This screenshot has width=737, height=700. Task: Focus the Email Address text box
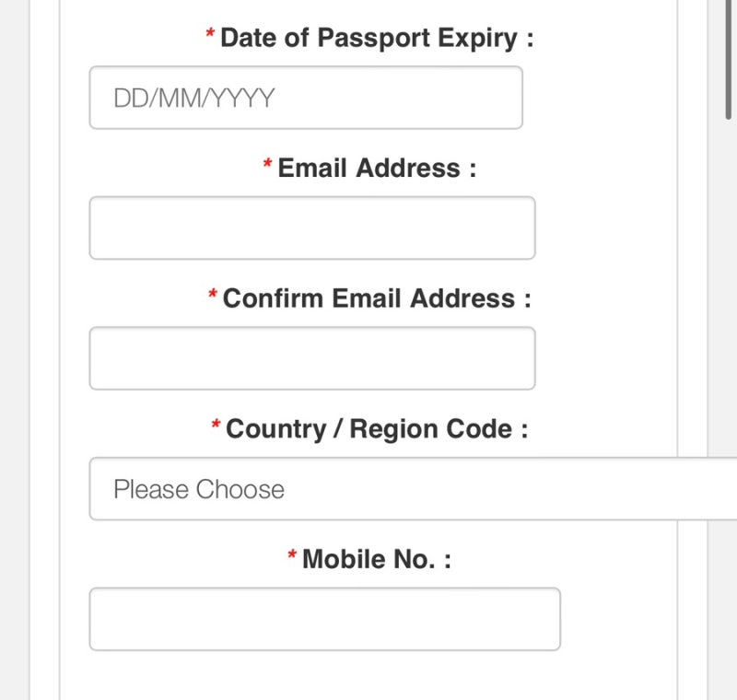click(x=311, y=227)
